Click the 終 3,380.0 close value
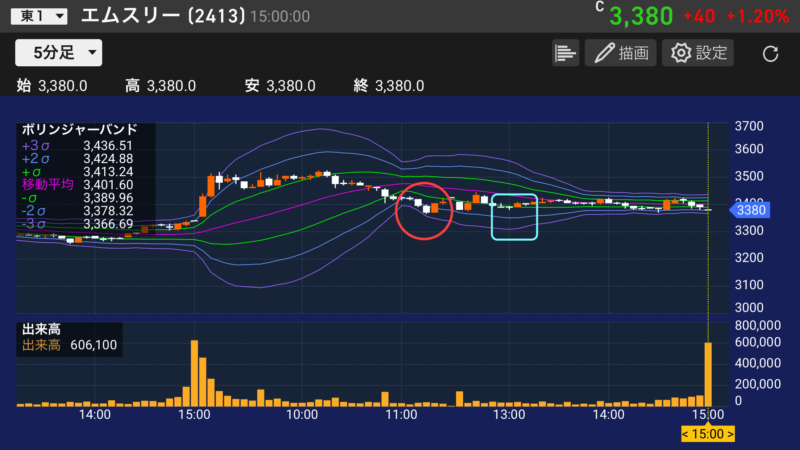Viewport: 800px width, 450px height. [x=389, y=86]
